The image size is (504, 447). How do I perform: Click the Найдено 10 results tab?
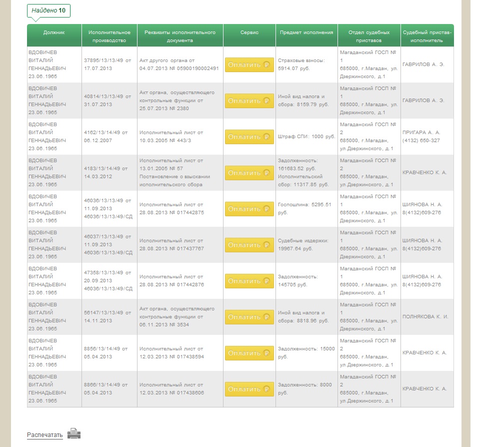coord(48,11)
